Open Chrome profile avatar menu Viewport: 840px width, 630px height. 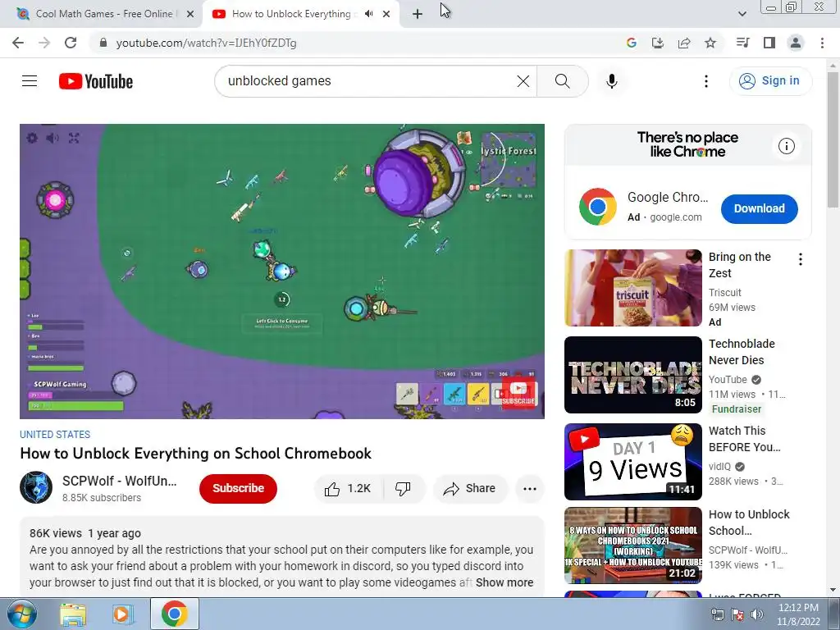796,43
